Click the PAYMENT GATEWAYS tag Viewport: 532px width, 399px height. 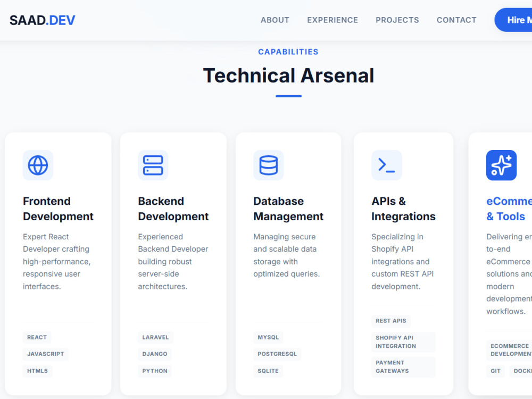[403, 367]
